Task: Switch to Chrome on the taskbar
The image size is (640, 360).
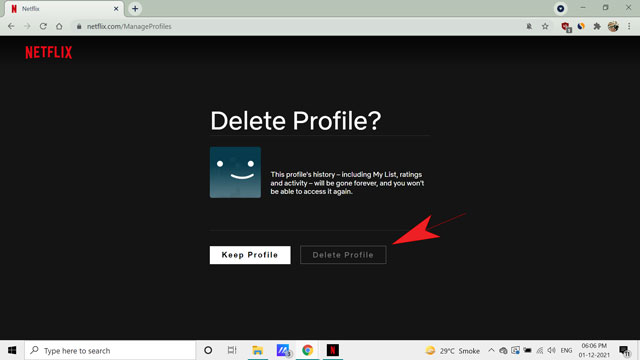Action: (307, 350)
